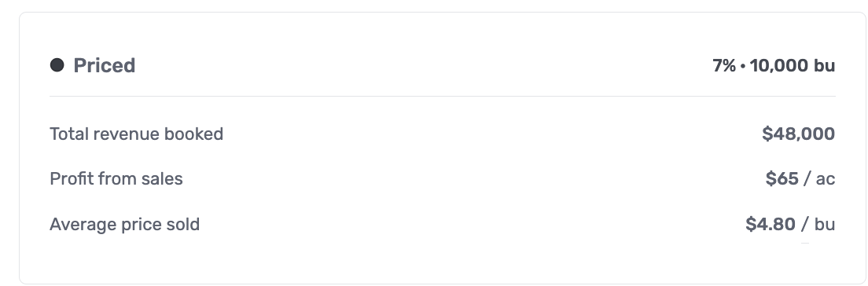Click the $4.80 average price value
Viewport: 868px width, 286px height.
click(771, 224)
